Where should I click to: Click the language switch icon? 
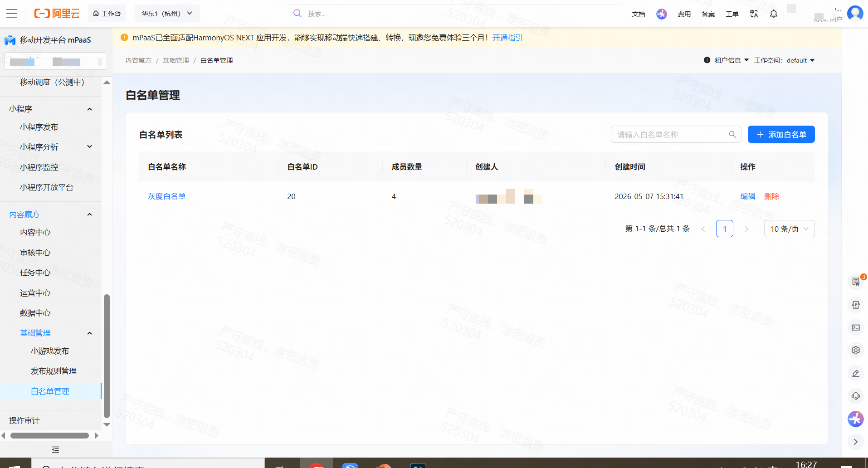[x=754, y=14]
